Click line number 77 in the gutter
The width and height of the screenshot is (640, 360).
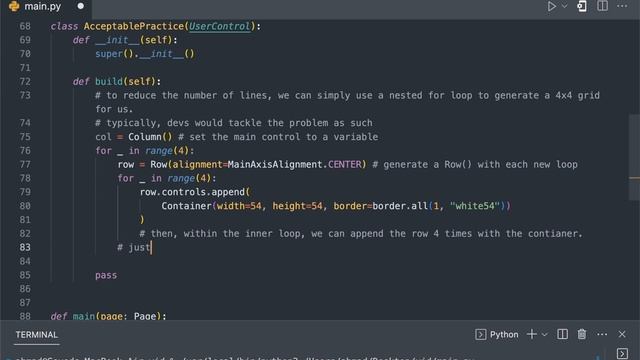[x=25, y=164]
